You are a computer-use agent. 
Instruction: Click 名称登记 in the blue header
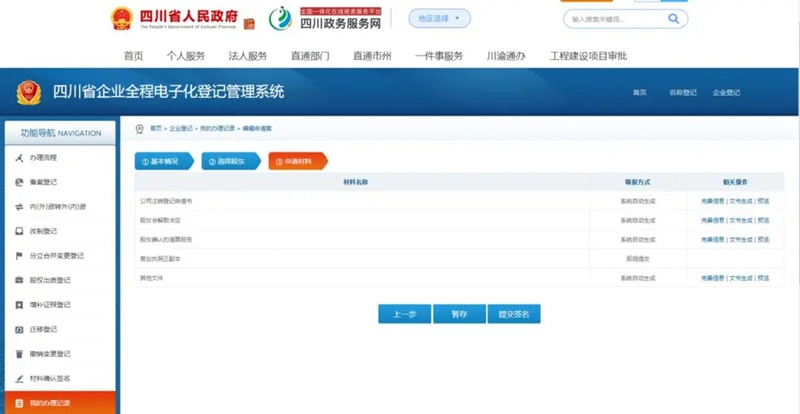click(683, 93)
